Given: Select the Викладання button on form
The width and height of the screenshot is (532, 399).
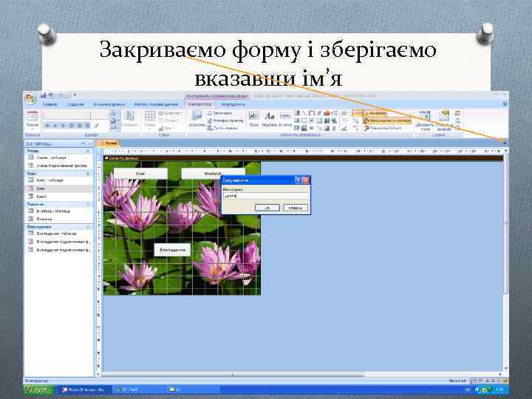Looking at the screenshot, I should (x=172, y=250).
